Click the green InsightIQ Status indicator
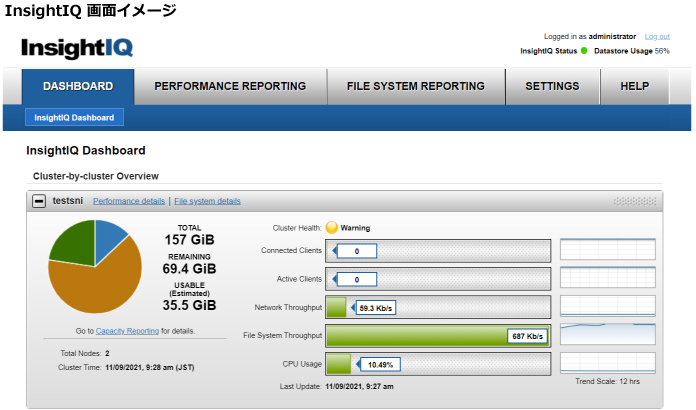Image resolution: width=696 pixels, height=410 pixels. coord(584,51)
